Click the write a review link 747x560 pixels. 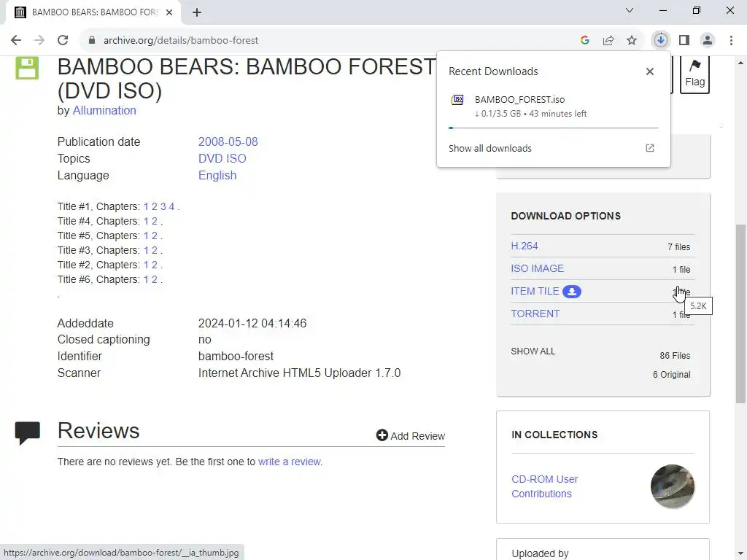(x=290, y=462)
